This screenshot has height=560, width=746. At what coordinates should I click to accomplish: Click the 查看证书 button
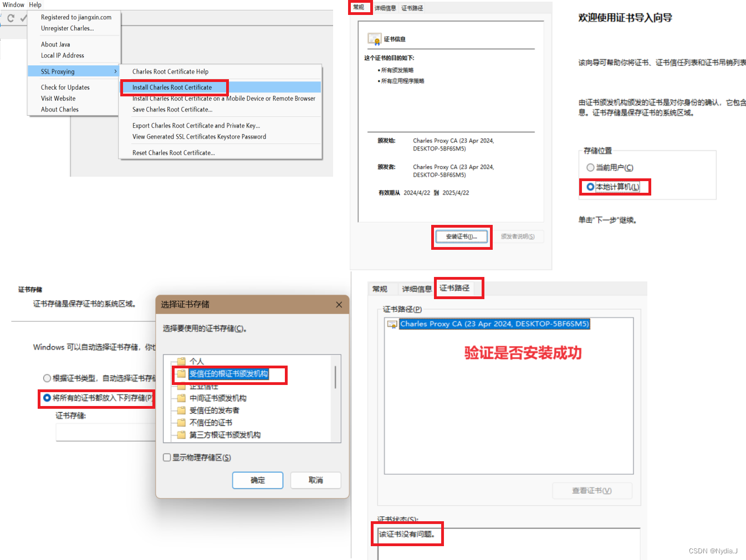pos(592,491)
